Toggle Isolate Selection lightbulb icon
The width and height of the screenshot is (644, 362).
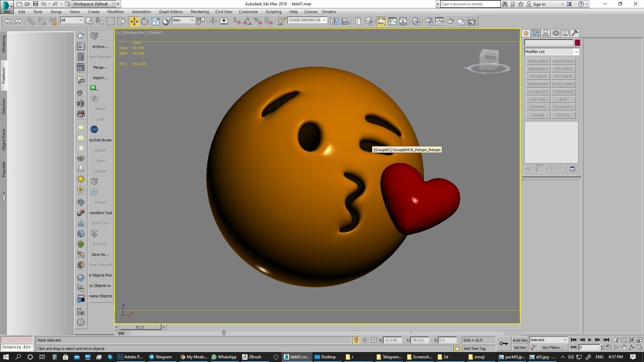(x=356, y=340)
